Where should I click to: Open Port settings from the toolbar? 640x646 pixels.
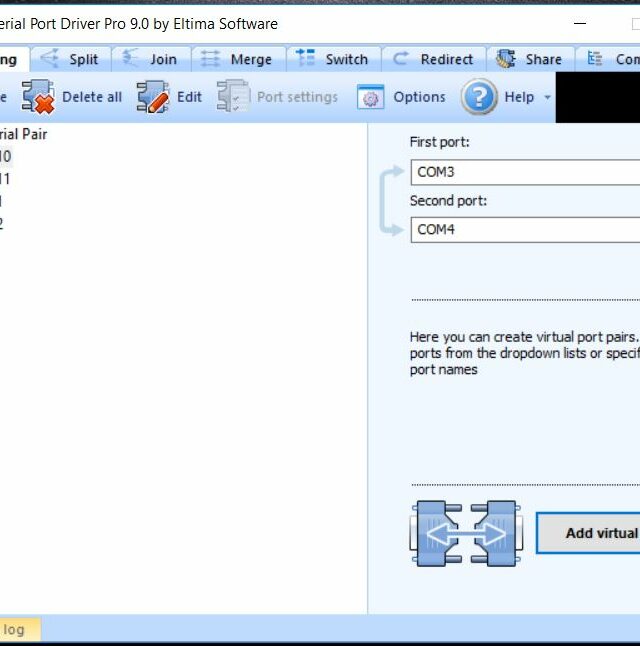233,98
